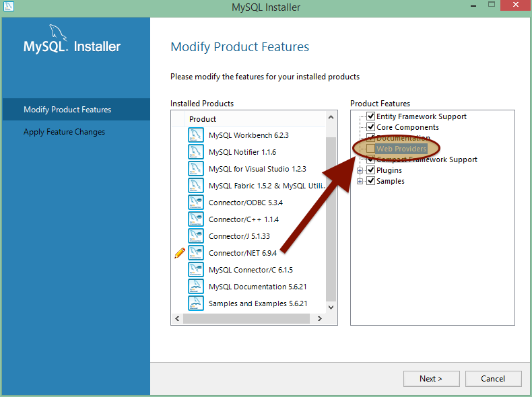532x397 pixels.
Task: Toggle the Web Providers checkbox
Action: click(x=370, y=149)
